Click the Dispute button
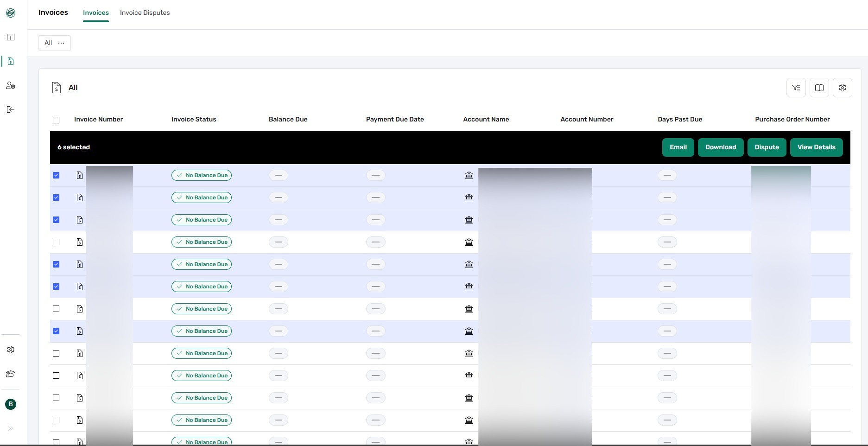This screenshot has height=446, width=868. 767,147
